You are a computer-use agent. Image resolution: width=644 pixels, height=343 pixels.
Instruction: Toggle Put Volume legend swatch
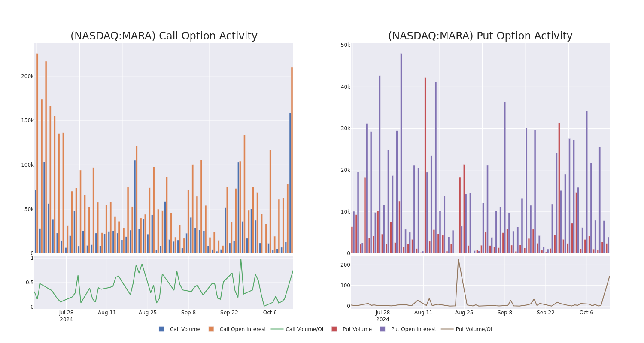click(334, 329)
